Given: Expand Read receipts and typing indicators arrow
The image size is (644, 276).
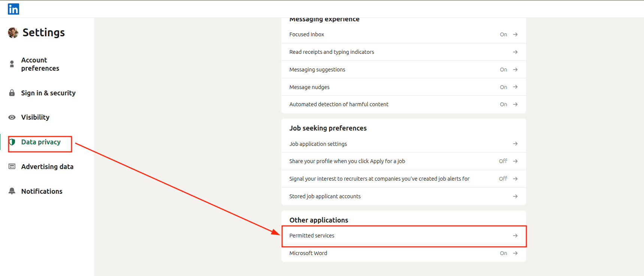Looking at the screenshot, I should (x=515, y=52).
